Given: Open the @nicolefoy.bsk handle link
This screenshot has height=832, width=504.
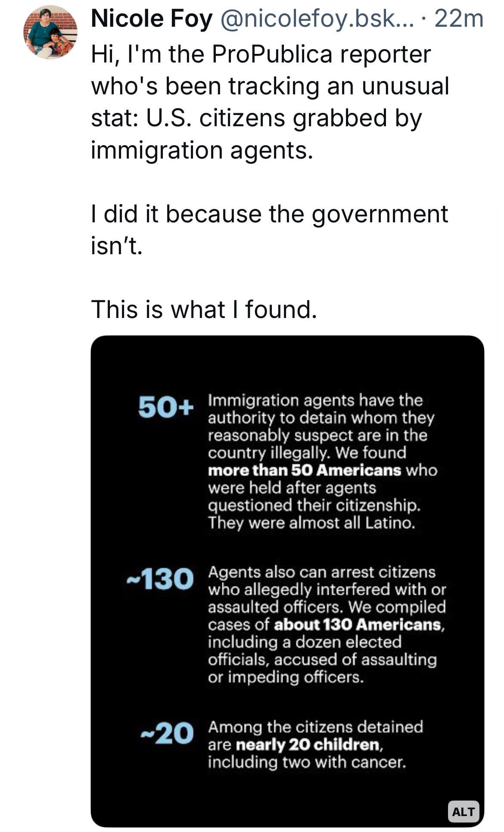Looking at the screenshot, I should pos(317,19).
